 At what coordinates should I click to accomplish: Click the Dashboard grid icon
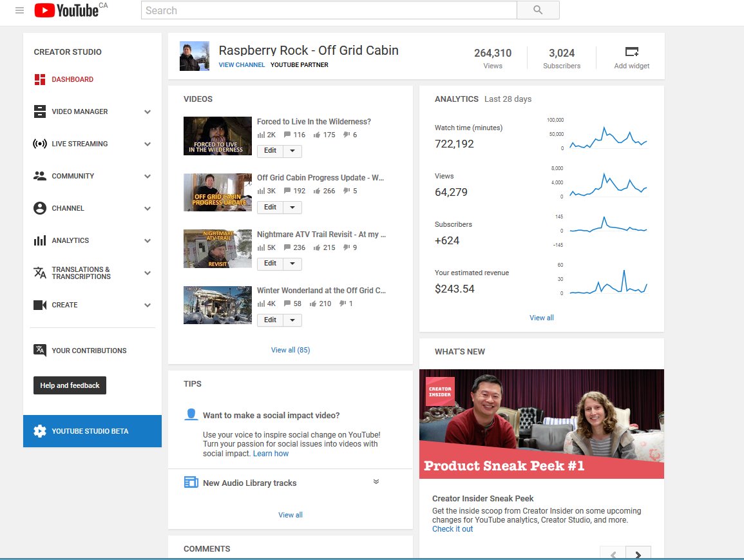coord(40,79)
